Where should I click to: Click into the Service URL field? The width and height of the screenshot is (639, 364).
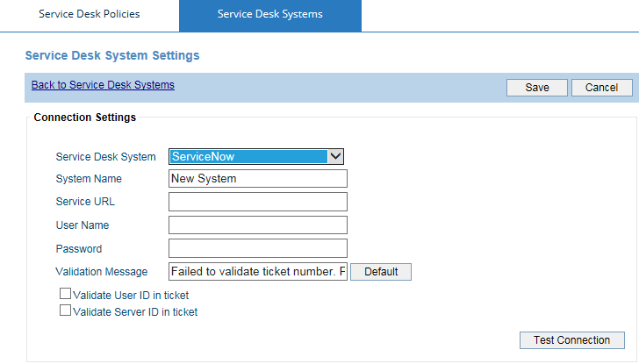coord(258,202)
